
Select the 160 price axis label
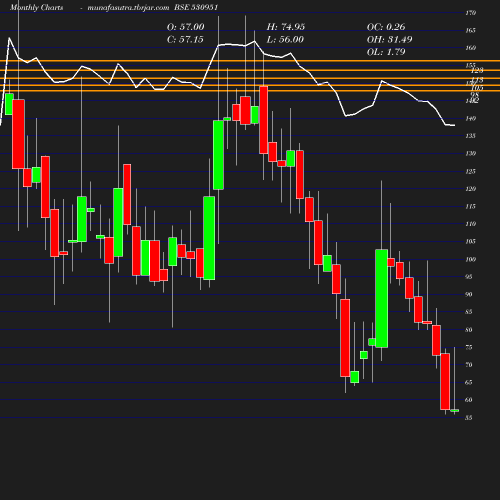(x=470, y=48)
